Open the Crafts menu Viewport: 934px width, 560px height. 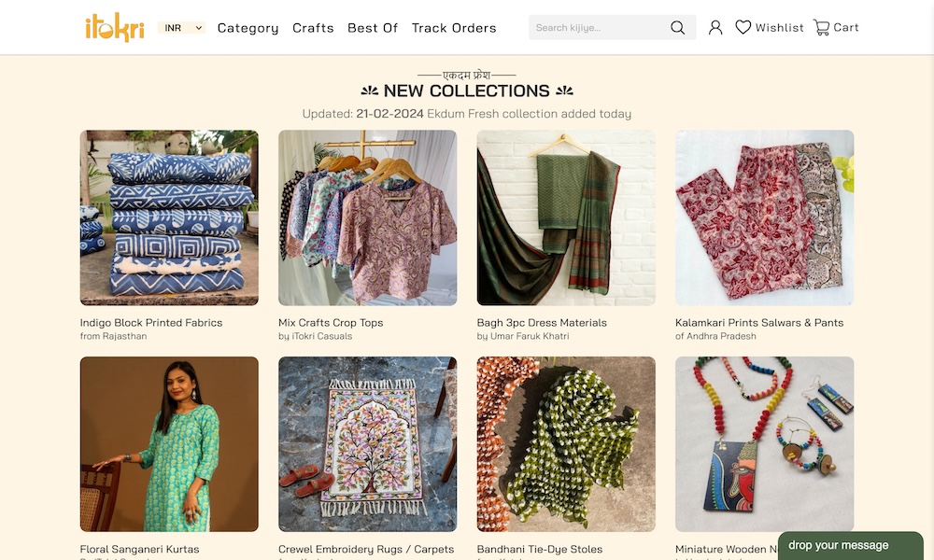tap(313, 28)
